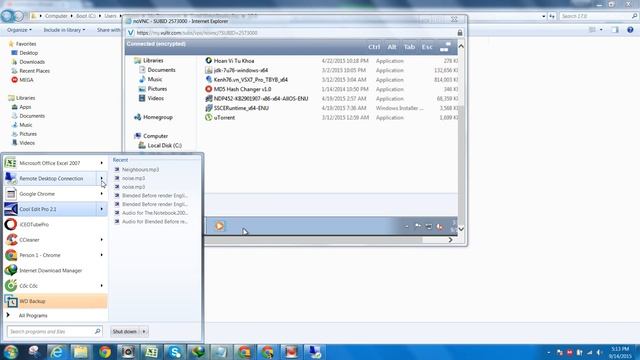Image resolution: width=640 pixels, height=360 pixels.
Task: Select uTorrent application file
Action: pos(224,118)
